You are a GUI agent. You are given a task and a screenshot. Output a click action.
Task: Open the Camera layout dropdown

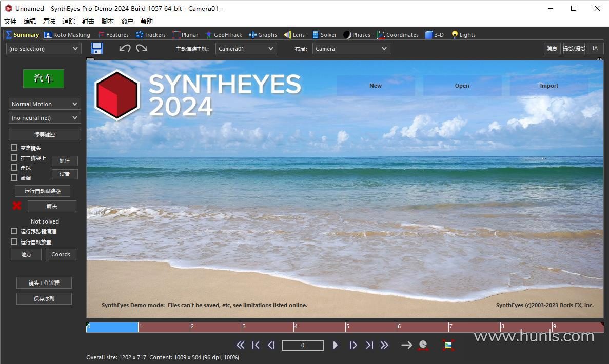click(351, 49)
